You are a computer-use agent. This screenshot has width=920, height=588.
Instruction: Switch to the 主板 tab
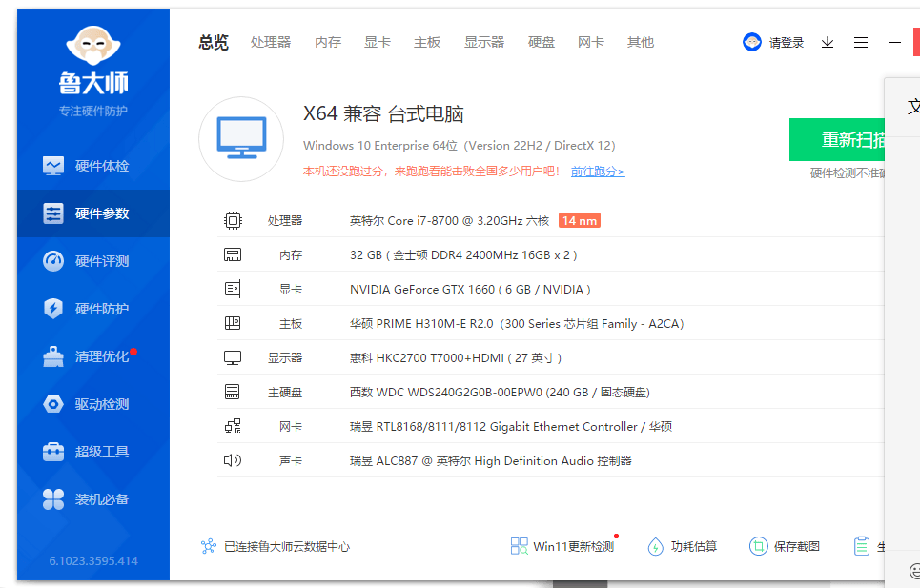click(x=427, y=42)
